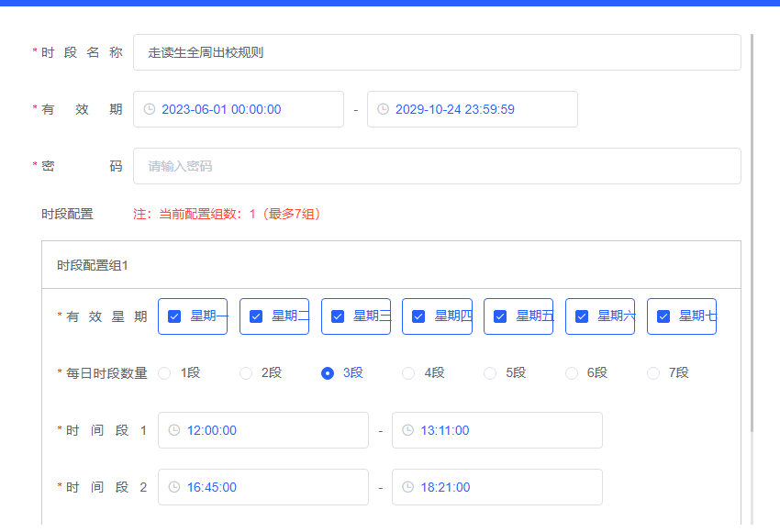The width and height of the screenshot is (780, 532).
Task: Click clock icon in validity start date field
Action: pos(150,109)
